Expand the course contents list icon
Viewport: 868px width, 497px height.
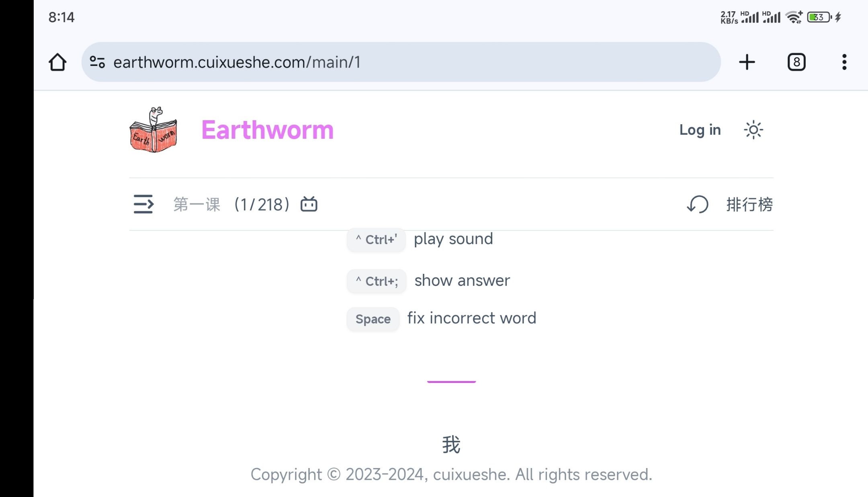point(143,204)
